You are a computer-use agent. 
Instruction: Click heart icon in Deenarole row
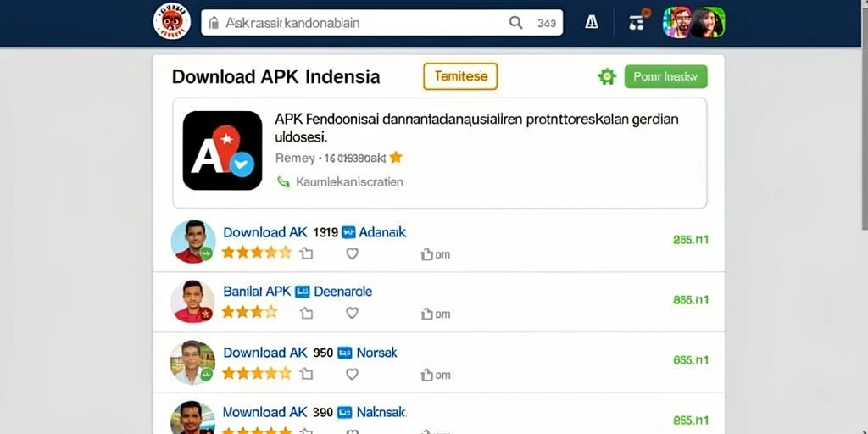352,314
